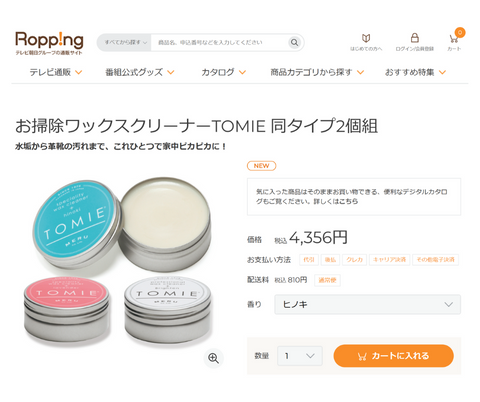
Task: Focus the product name search field
Action: [219, 42]
